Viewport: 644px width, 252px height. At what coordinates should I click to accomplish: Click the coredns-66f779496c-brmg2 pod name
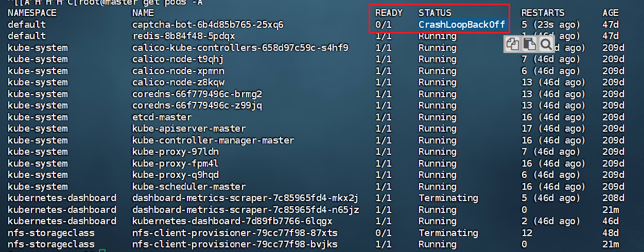[x=197, y=94]
